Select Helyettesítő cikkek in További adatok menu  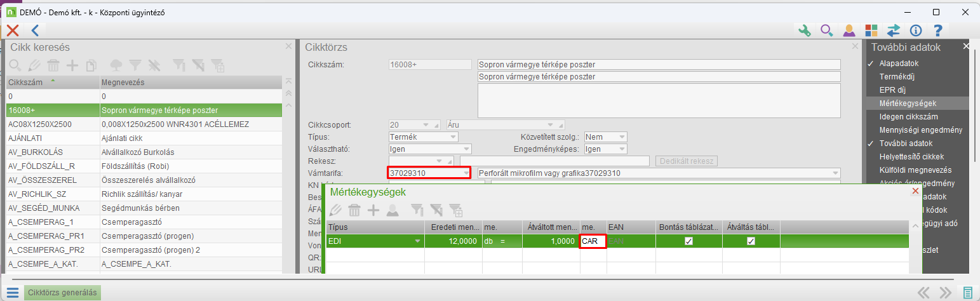(911, 156)
